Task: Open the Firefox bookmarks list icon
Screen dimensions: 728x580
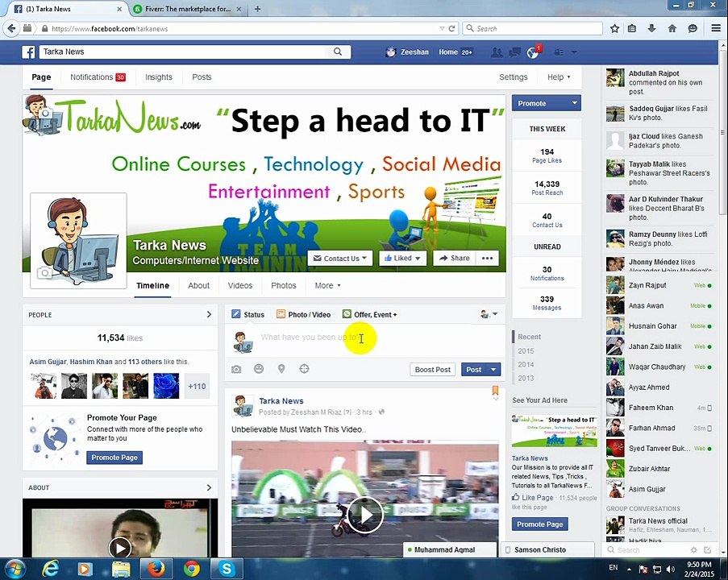Action: (x=632, y=28)
